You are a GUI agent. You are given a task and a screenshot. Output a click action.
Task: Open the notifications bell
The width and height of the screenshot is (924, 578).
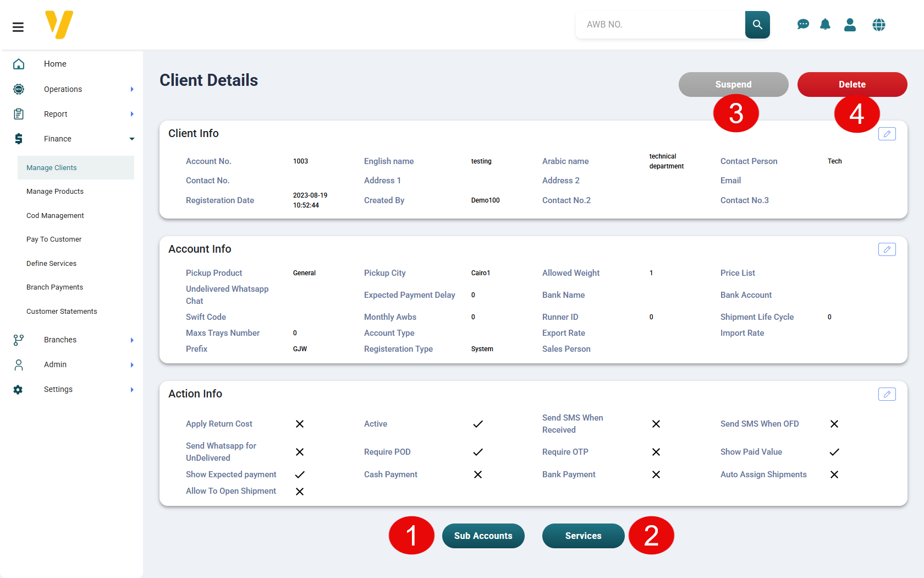[825, 25]
